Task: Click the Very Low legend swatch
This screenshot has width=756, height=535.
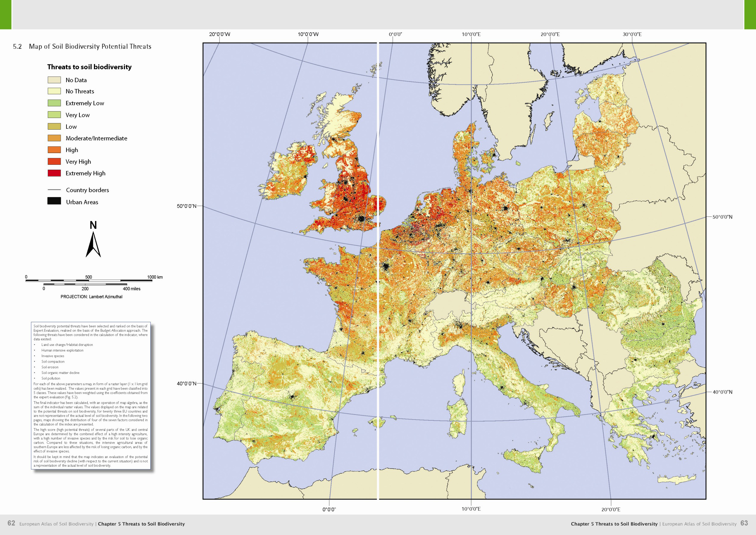Action: click(54, 115)
